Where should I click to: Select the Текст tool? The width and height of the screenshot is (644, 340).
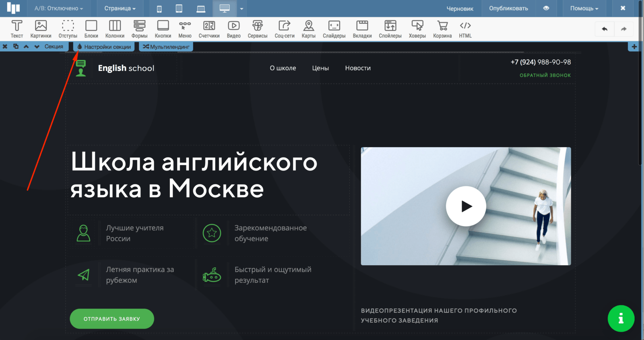tap(17, 29)
